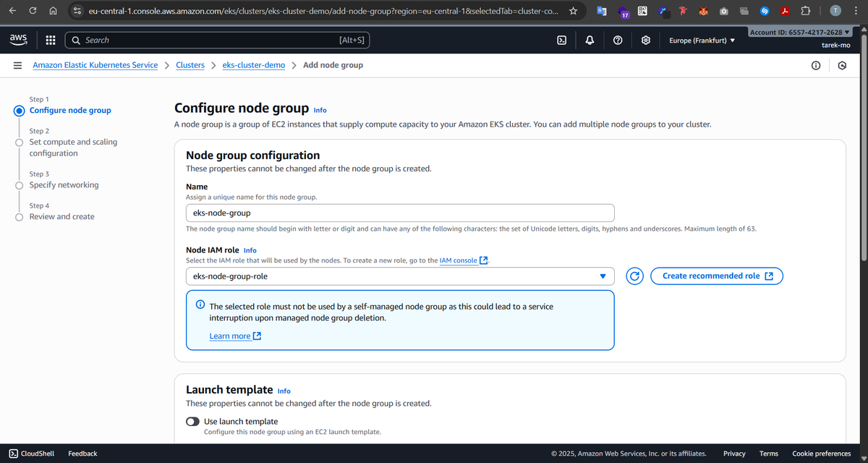Open the eks-cluster-demo breadcrumb
The height and width of the screenshot is (463, 868).
[x=254, y=65]
